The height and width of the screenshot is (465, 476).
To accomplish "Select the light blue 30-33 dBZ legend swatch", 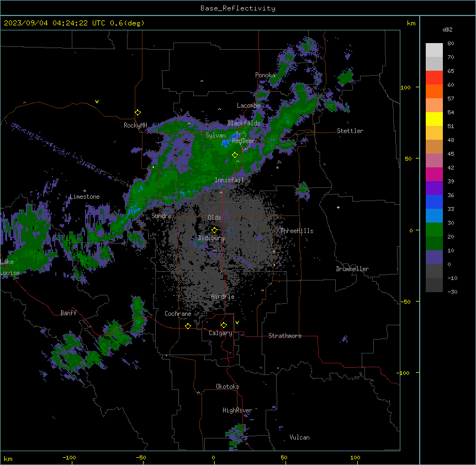I will (434, 215).
